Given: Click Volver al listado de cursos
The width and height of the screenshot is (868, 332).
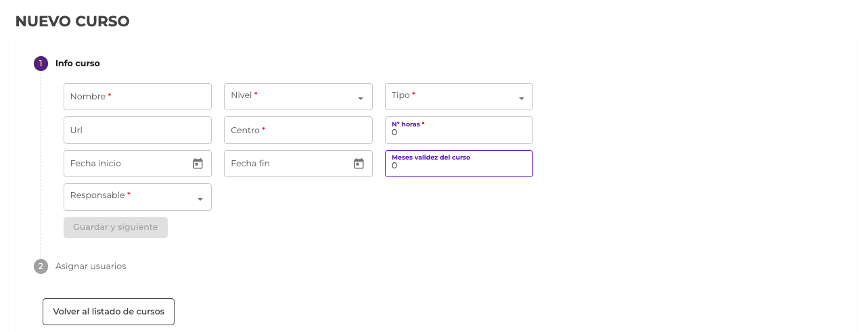Looking at the screenshot, I should pyautogui.click(x=108, y=312).
